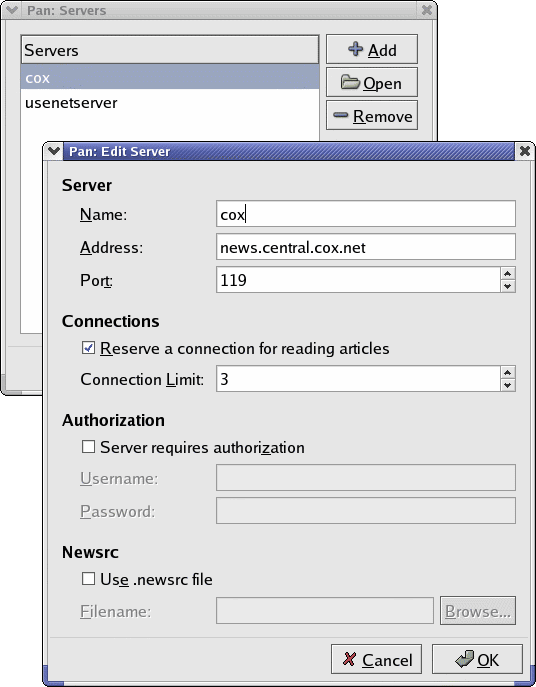Enable Server requires authorization checkbox
The height and width of the screenshot is (687, 536).
pyautogui.click(x=88, y=447)
